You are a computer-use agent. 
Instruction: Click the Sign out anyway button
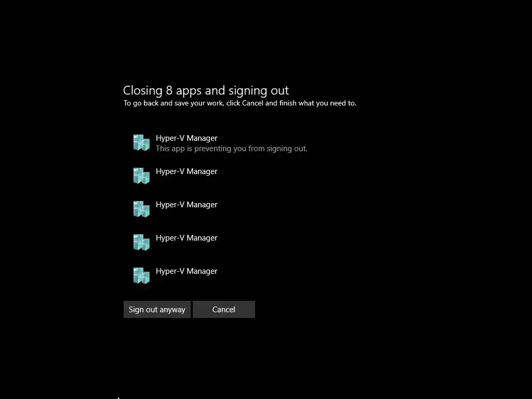coord(157,310)
